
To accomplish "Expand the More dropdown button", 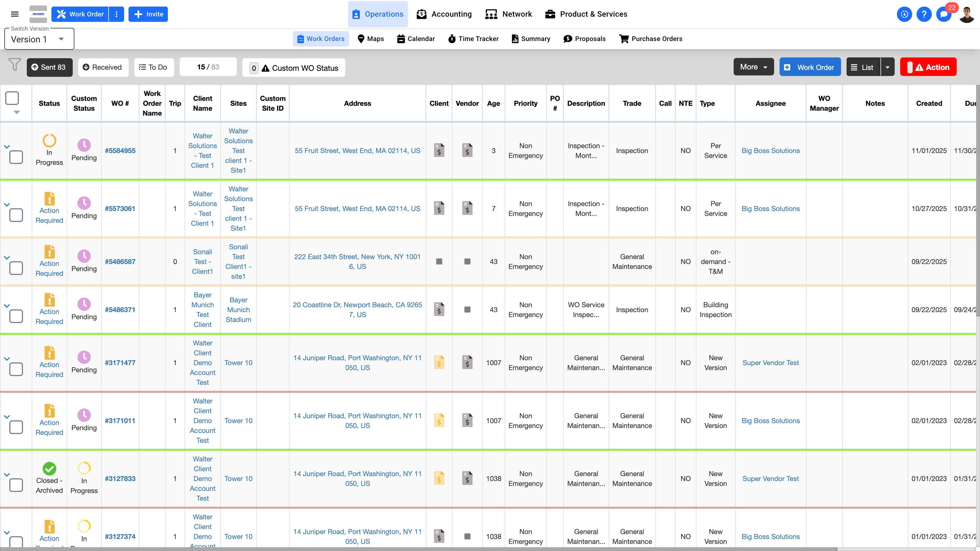I will tap(753, 67).
